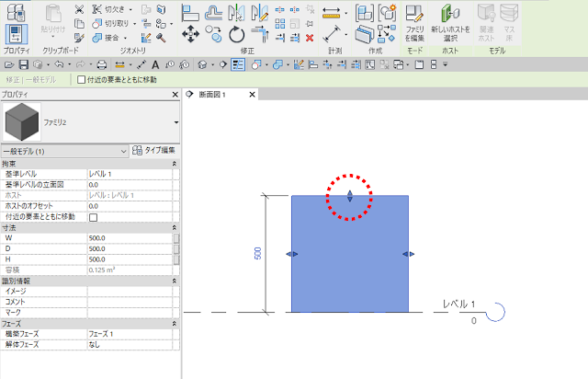Open 切り取り (Cut) dropdown arrow
Image resolution: width=588 pixels, height=379 pixels.
pyautogui.click(x=135, y=24)
